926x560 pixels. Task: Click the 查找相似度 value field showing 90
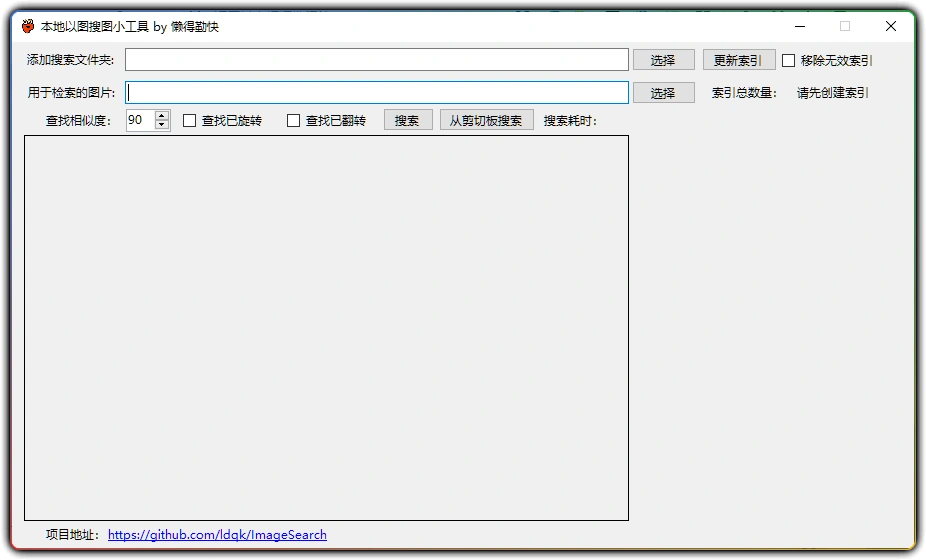[141, 121]
